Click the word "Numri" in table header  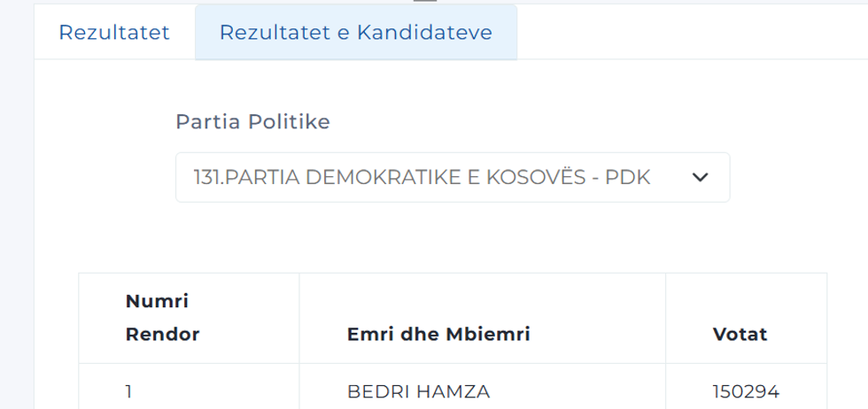pos(157,302)
